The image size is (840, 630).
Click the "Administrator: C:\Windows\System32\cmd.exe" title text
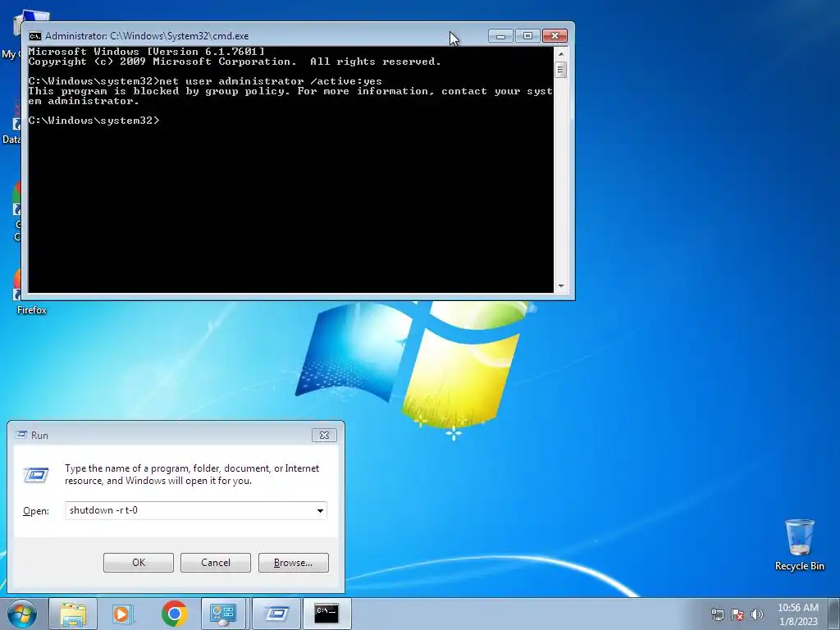tap(147, 36)
